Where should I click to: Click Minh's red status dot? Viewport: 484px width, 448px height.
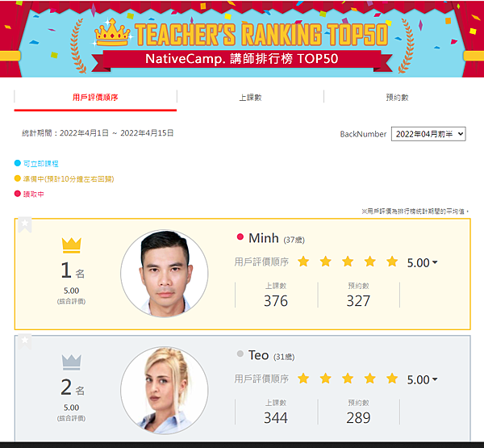click(x=240, y=237)
